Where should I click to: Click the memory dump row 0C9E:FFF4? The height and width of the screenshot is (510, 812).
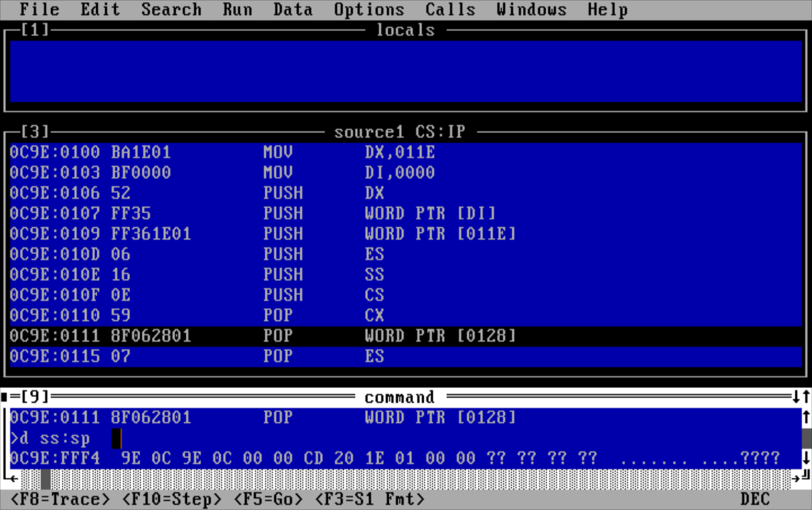[x=405, y=458]
